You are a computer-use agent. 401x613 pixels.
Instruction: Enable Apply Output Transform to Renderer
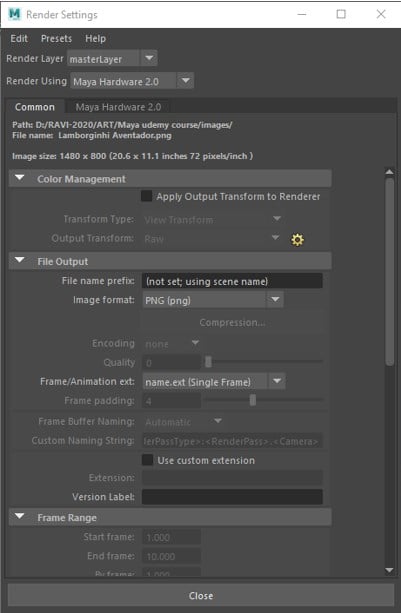click(x=147, y=196)
